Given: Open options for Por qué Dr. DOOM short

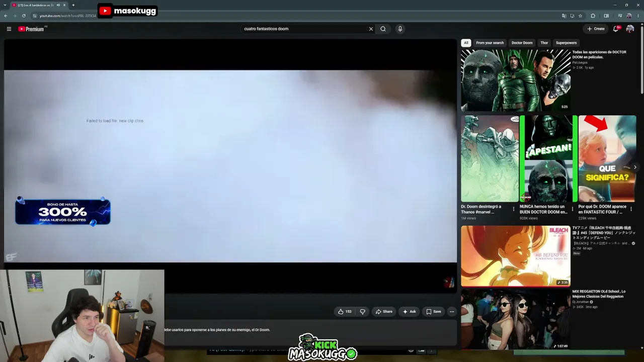Looking at the screenshot, I should click(x=631, y=209).
